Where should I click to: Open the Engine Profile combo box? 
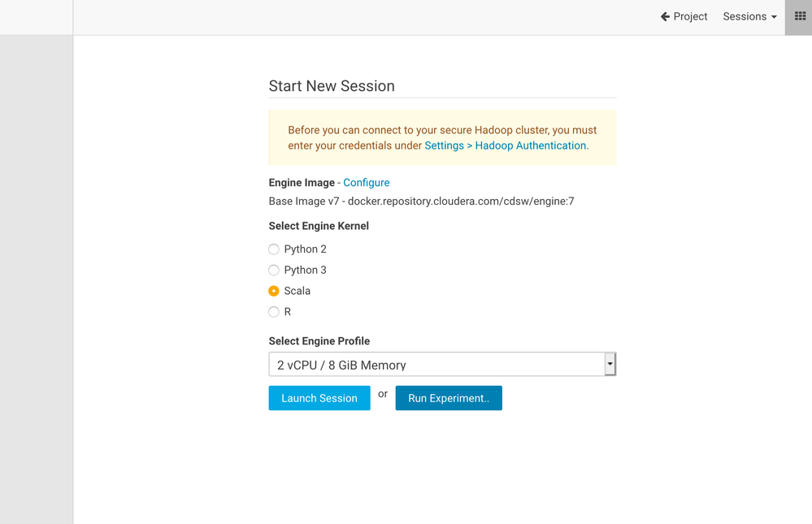(x=436, y=365)
